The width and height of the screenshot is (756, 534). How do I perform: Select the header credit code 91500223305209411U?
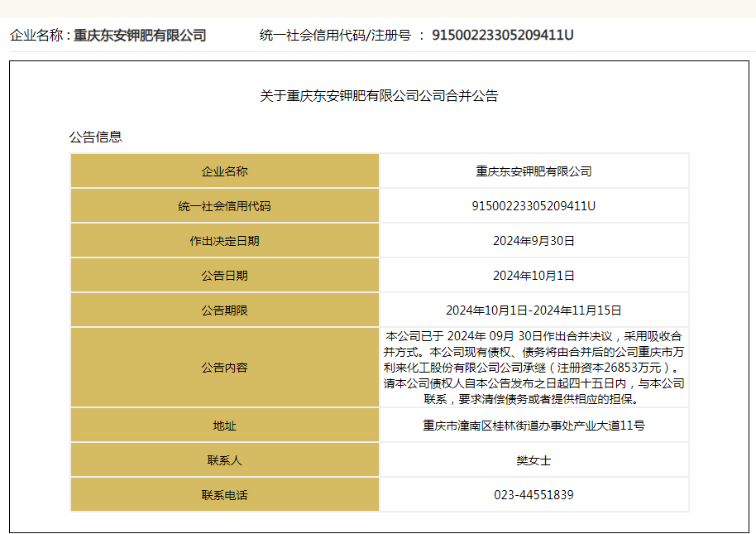502,36
